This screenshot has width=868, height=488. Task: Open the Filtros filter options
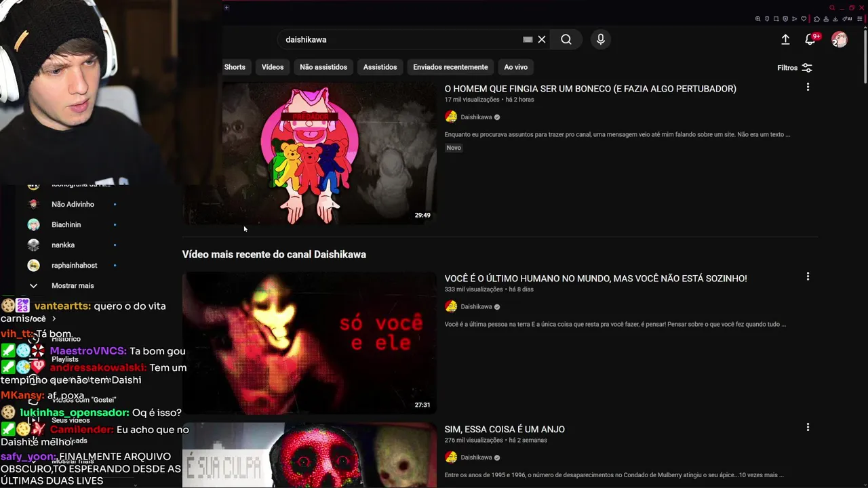(795, 68)
